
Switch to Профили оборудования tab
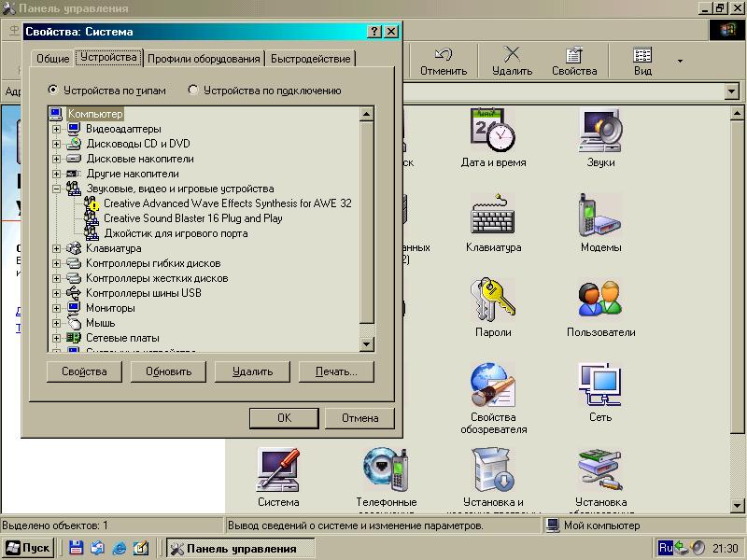[204, 59]
